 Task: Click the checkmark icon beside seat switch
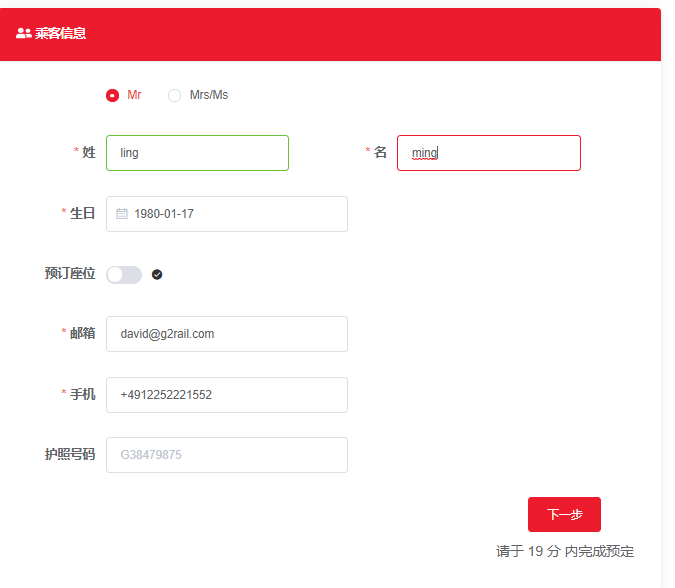tap(157, 275)
